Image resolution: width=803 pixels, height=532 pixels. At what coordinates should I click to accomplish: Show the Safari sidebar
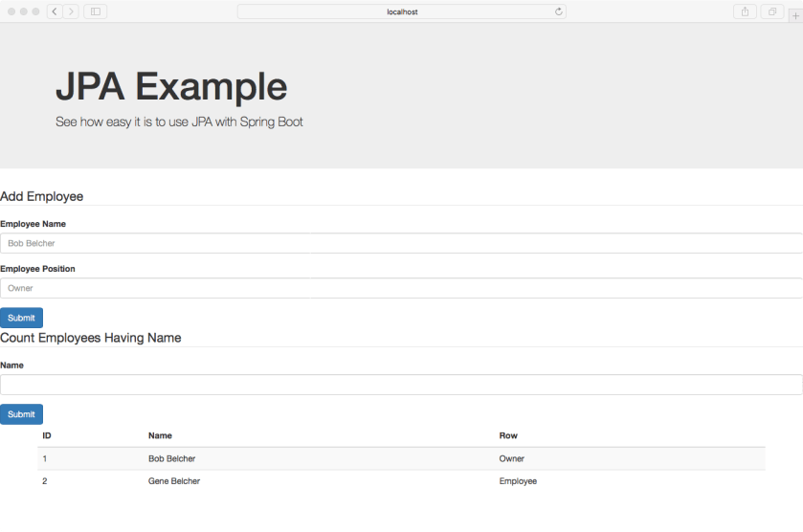pos(96,11)
